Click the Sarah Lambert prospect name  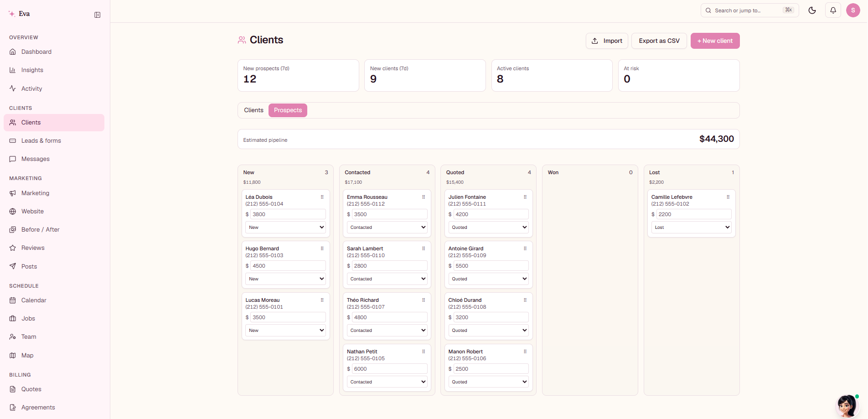(x=365, y=248)
